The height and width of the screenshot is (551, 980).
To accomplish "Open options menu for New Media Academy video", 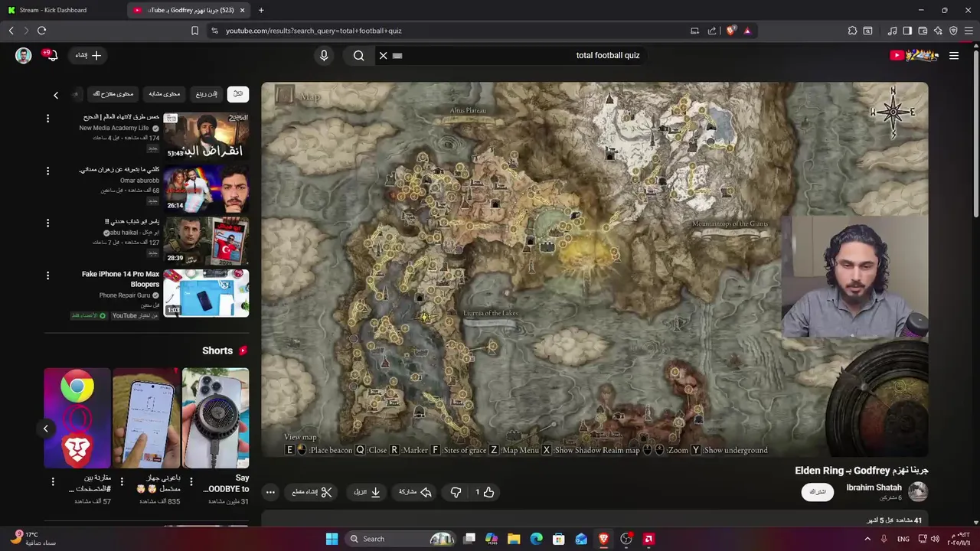I will (47, 119).
